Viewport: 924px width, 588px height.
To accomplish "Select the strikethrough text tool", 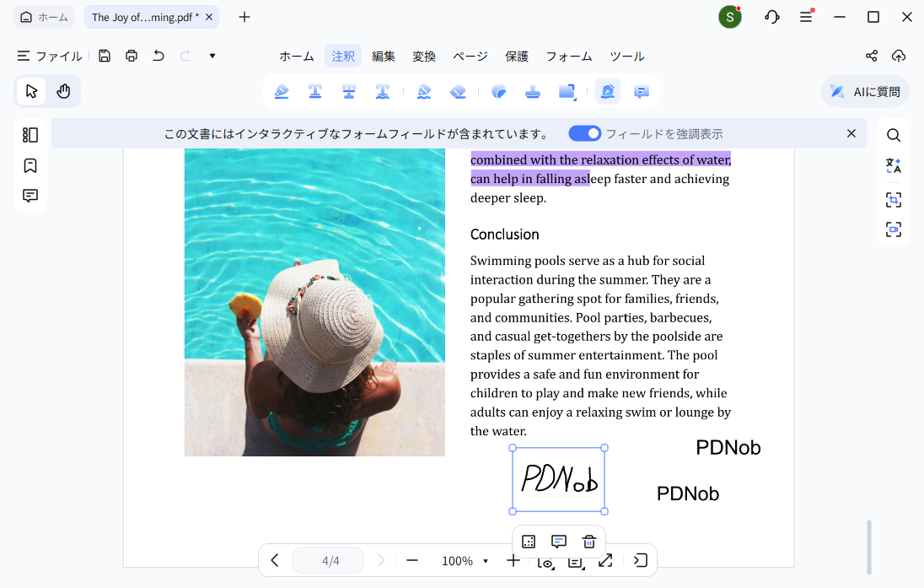I will coord(349,91).
